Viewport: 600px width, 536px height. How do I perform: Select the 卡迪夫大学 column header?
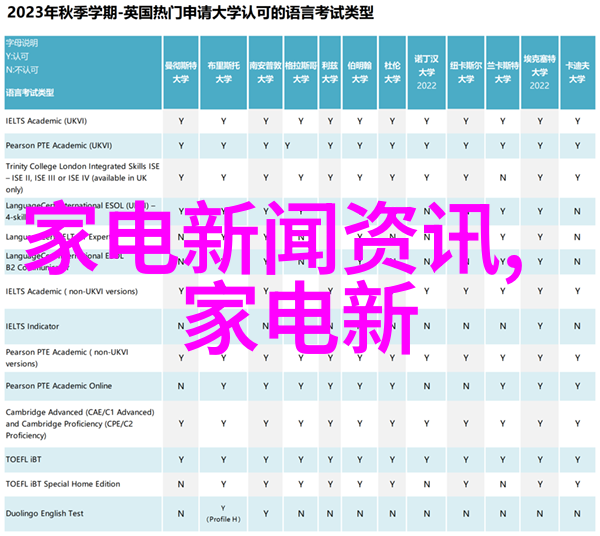click(x=577, y=72)
